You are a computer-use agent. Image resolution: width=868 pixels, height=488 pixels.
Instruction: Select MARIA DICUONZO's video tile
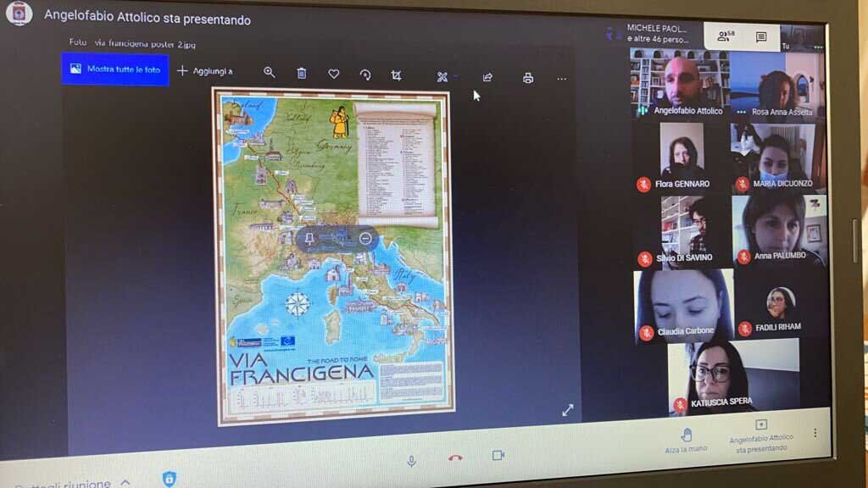click(778, 158)
